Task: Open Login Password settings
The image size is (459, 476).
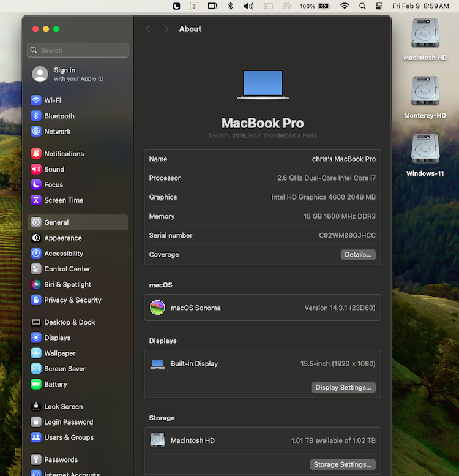Action: (x=78, y=421)
